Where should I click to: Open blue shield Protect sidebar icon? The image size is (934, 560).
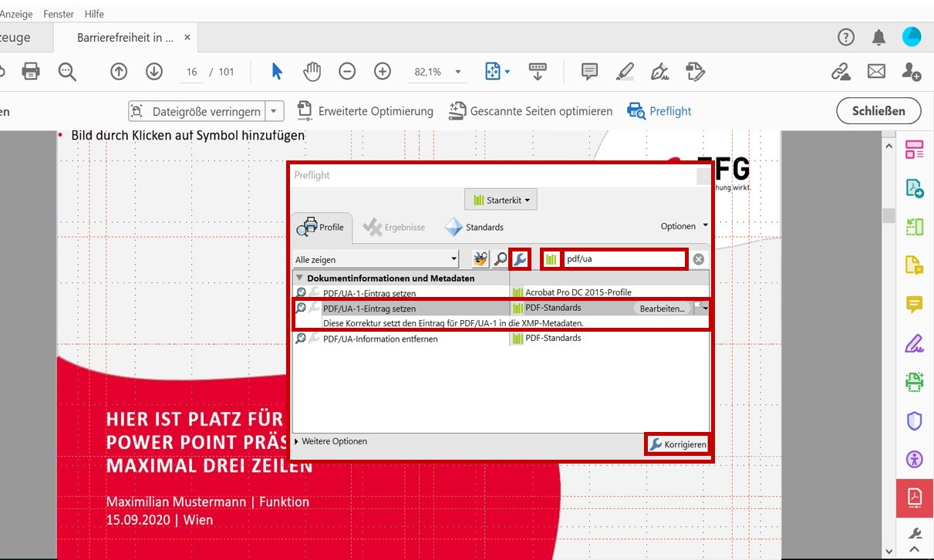tap(915, 420)
